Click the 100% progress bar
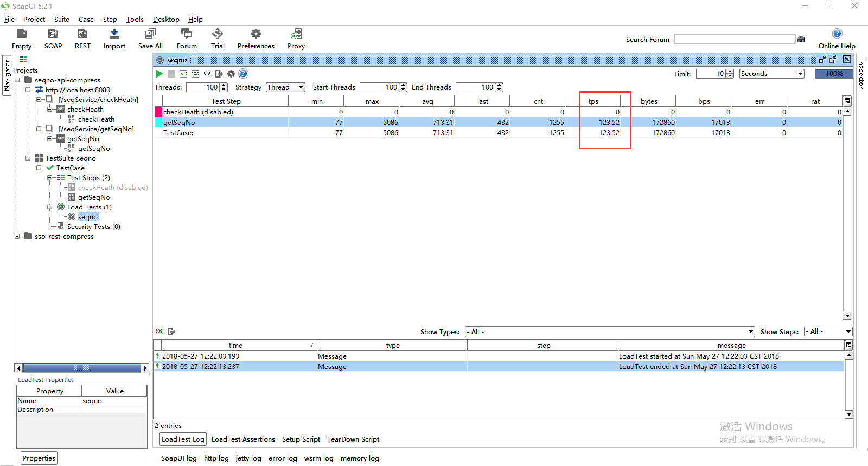868x466 pixels. pyautogui.click(x=834, y=74)
